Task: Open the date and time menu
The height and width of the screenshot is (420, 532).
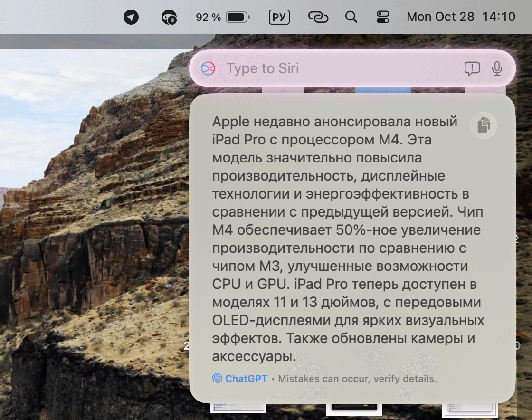Action: [x=461, y=17]
